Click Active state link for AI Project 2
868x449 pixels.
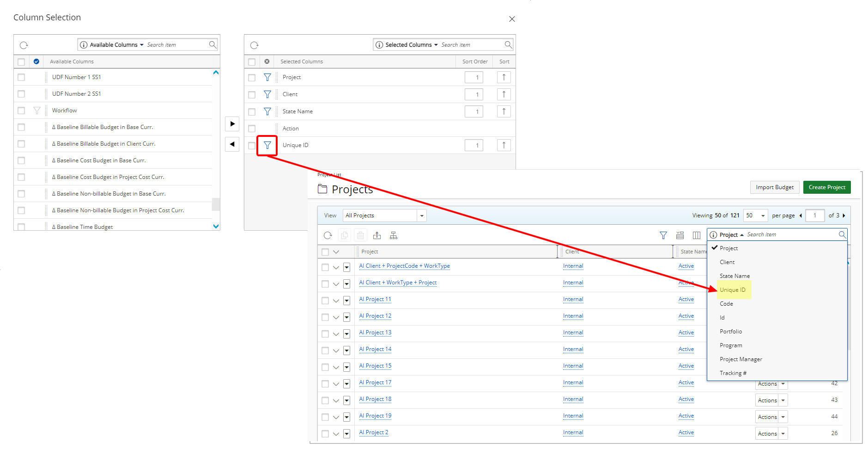coord(686,432)
